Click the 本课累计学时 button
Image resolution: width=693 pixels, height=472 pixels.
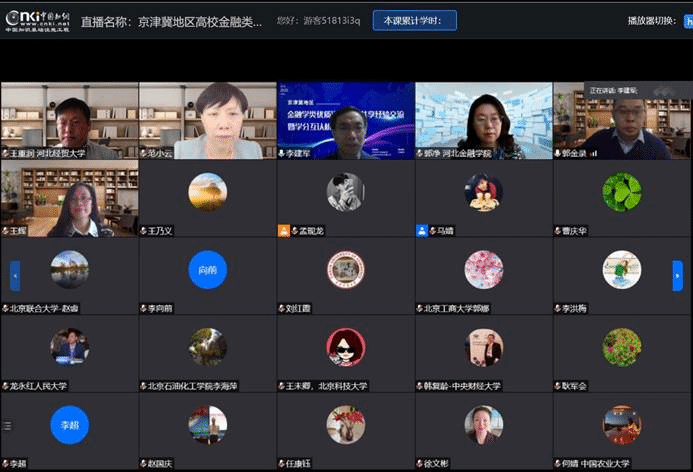(414, 20)
